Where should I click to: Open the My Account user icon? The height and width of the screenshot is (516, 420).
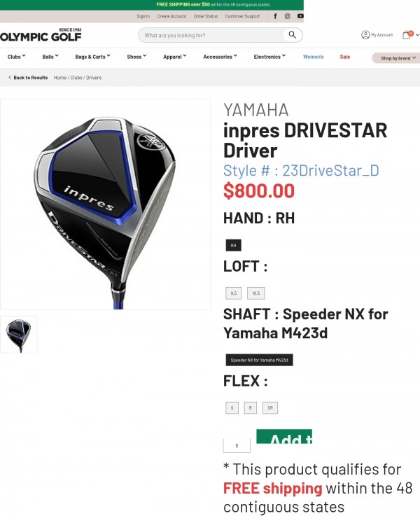pos(365,35)
